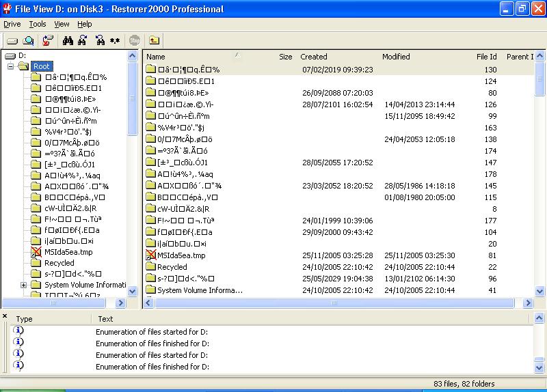Click the recover files toolbar icon
Image resolution: width=547 pixels, height=392 pixels.
[48, 40]
